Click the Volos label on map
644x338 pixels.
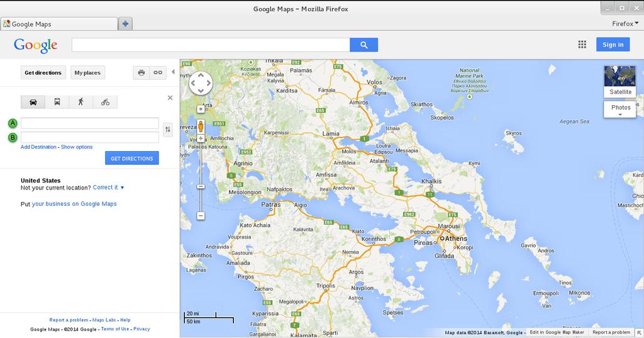coord(374,82)
